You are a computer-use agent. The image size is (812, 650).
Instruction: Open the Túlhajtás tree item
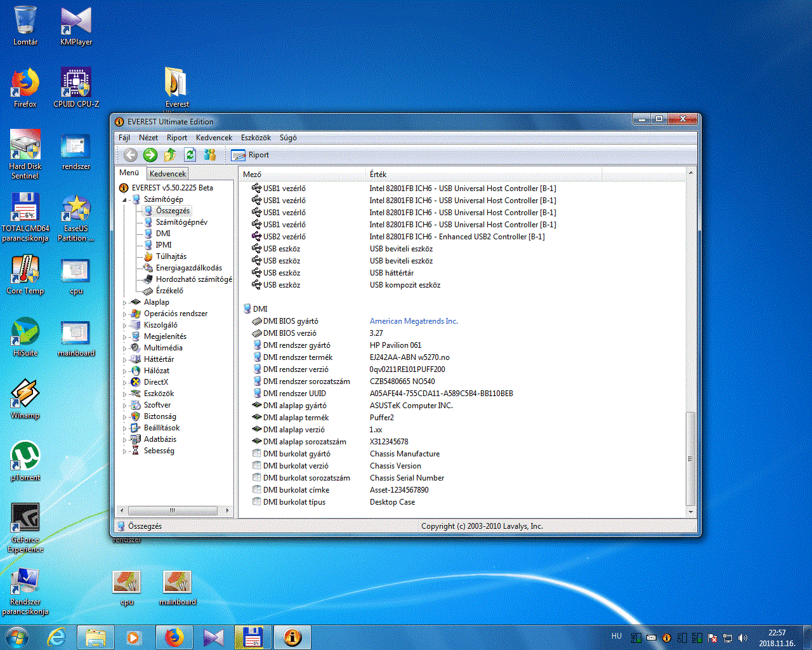click(171, 256)
